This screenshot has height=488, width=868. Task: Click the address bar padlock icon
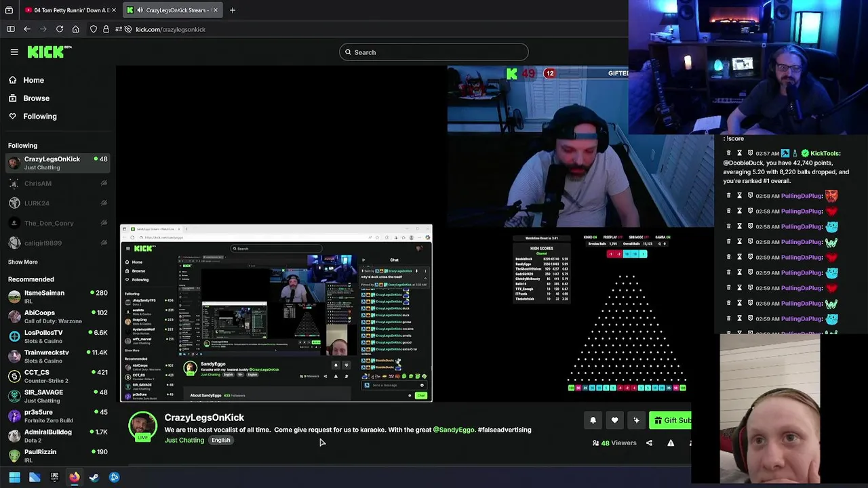tap(106, 29)
